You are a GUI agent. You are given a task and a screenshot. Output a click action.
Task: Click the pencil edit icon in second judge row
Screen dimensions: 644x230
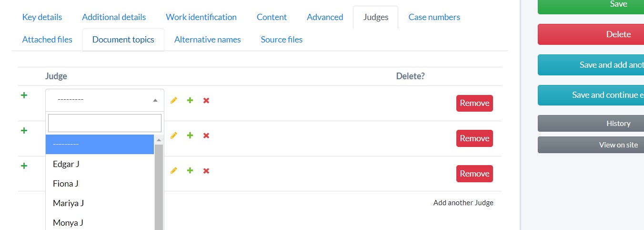tap(174, 136)
